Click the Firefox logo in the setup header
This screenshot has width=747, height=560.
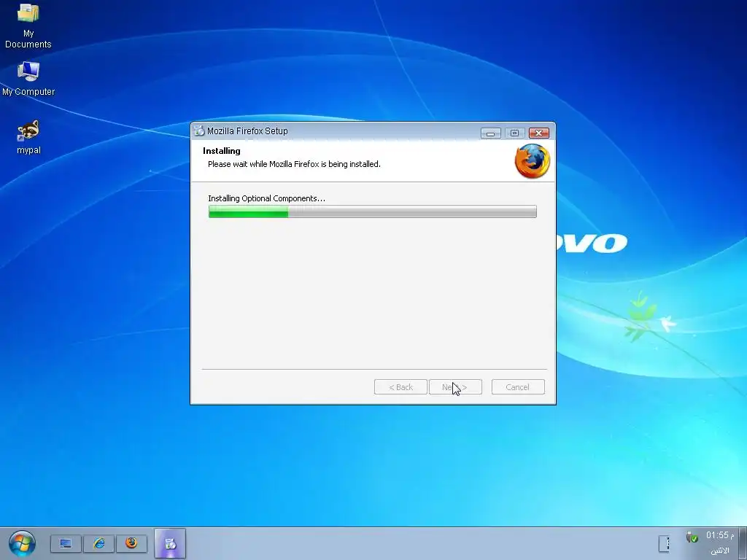click(532, 161)
